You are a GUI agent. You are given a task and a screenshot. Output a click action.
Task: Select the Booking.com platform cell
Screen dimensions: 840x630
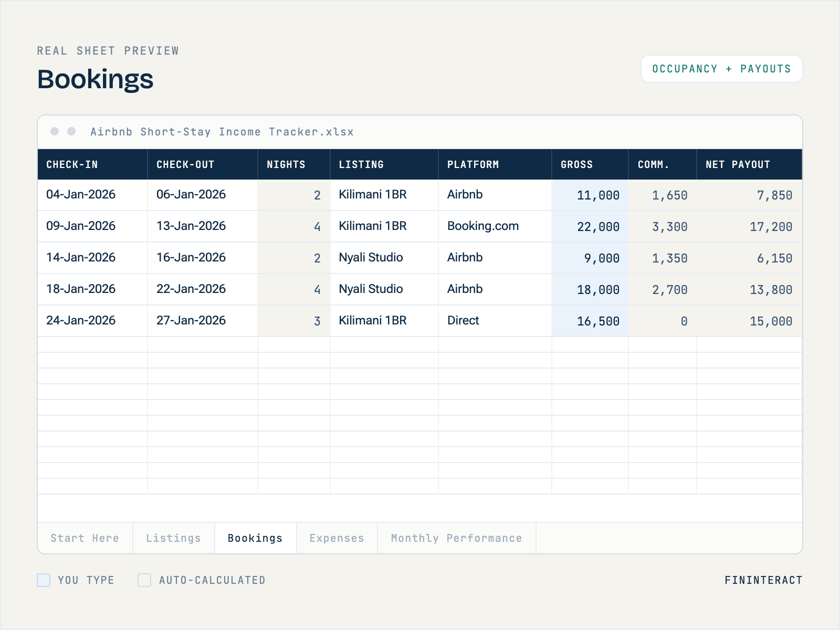pyautogui.click(x=495, y=226)
